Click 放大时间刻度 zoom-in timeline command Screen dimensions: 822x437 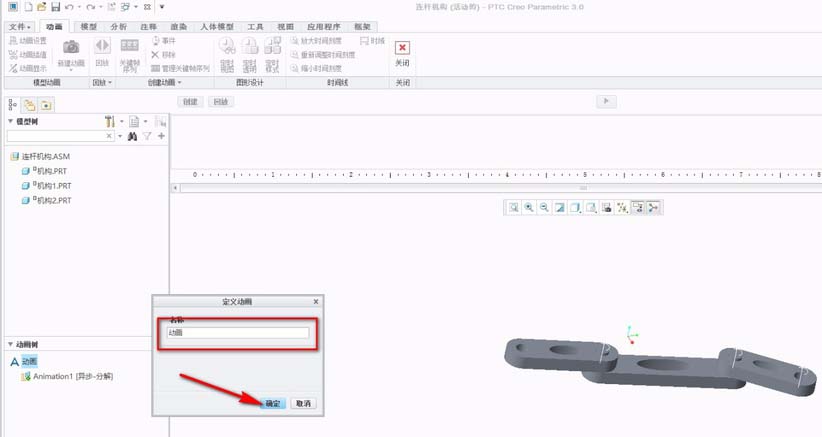(x=316, y=40)
